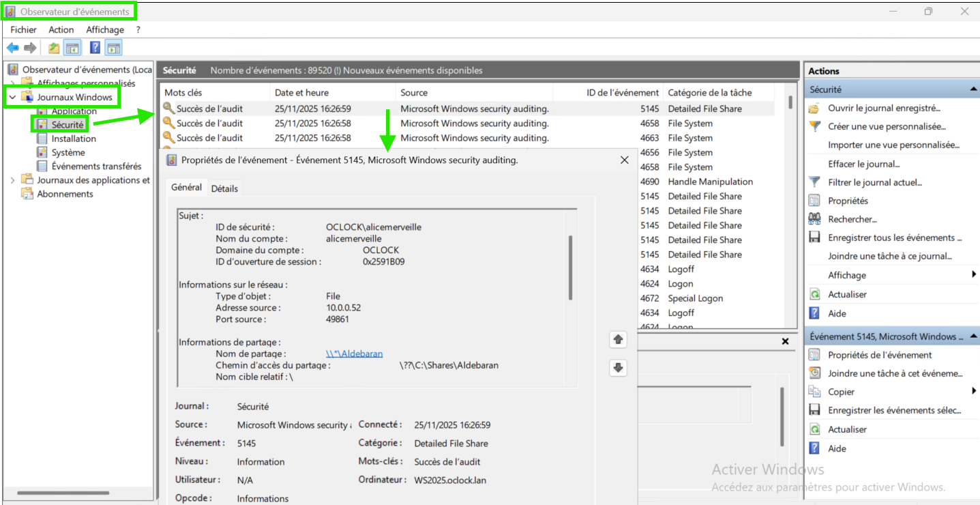Click the event details vertical scrollbar
Screen dimensions: 980x505
(x=570, y=268)
